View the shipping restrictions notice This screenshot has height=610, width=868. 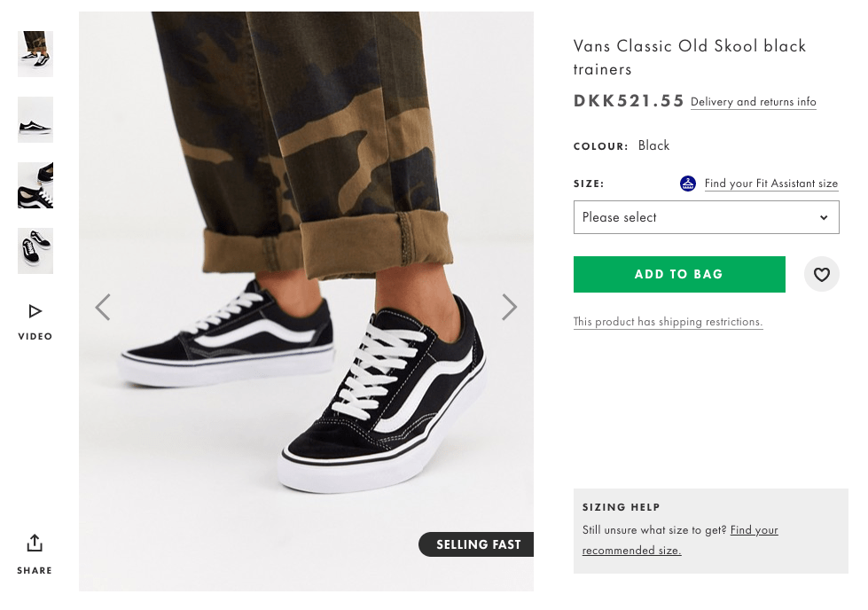click(x=668, y=322)
